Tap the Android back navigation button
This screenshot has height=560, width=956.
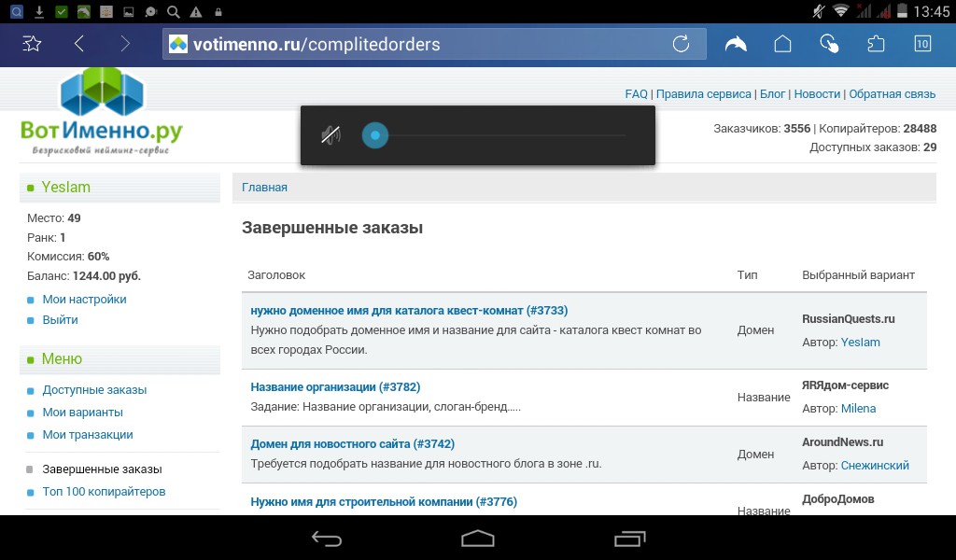pos(326,538)
